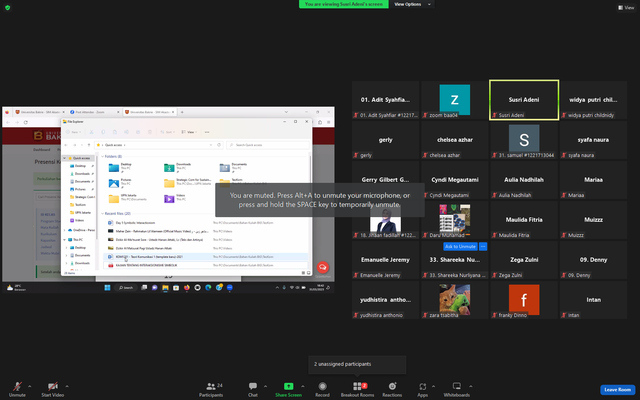Open video options caret beside Start Video
Screen dimensions: 640x400
pos(67,386)
